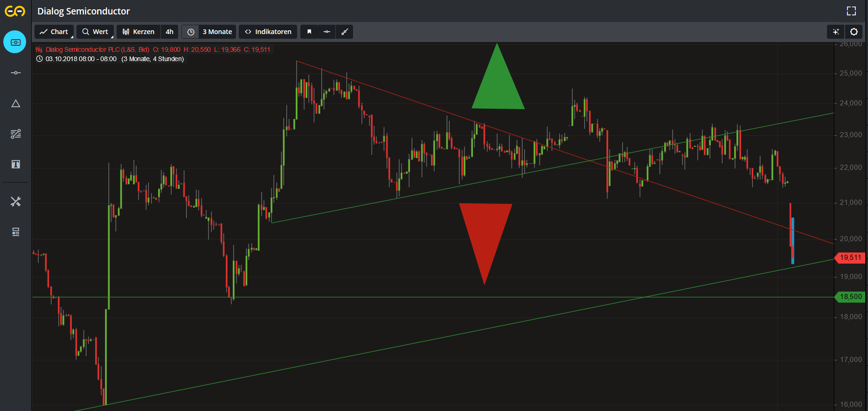Open the list layout sidebar icon
868x411 pixels.
coord(15,232)
